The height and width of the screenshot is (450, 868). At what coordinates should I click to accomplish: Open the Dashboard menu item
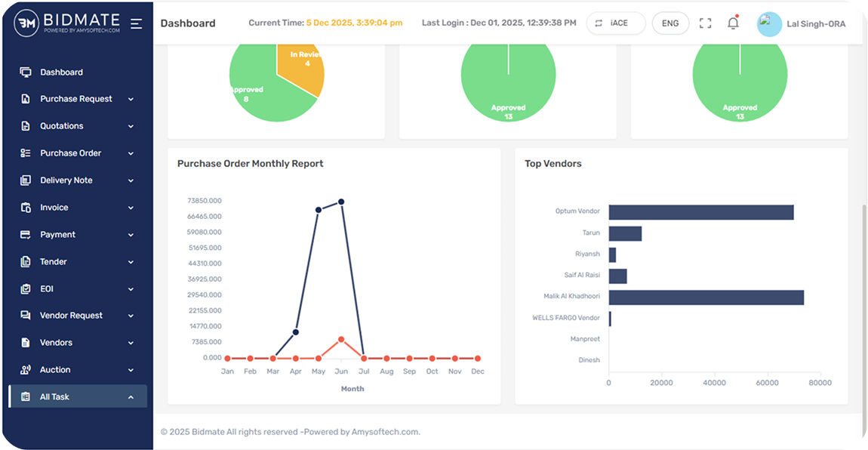click(x=61, y=72)
